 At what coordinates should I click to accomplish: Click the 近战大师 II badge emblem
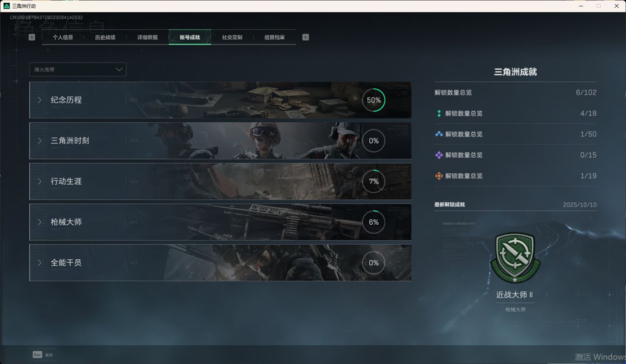click(x=515, y=258)
